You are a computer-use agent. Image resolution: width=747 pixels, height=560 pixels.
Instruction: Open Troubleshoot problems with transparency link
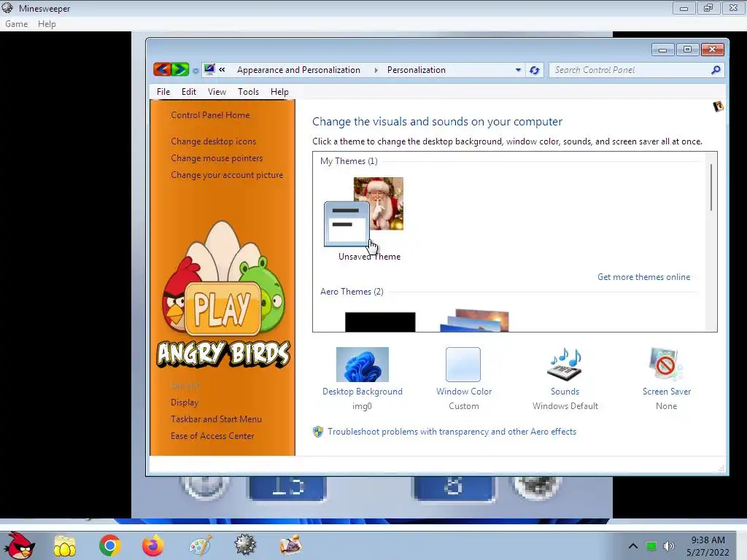(452, 432)
